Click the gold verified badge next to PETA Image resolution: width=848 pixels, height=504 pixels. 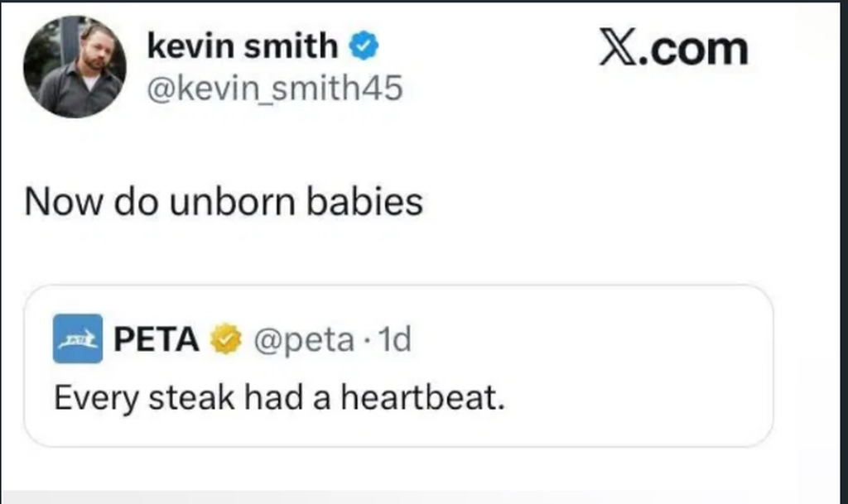point(223,339)
